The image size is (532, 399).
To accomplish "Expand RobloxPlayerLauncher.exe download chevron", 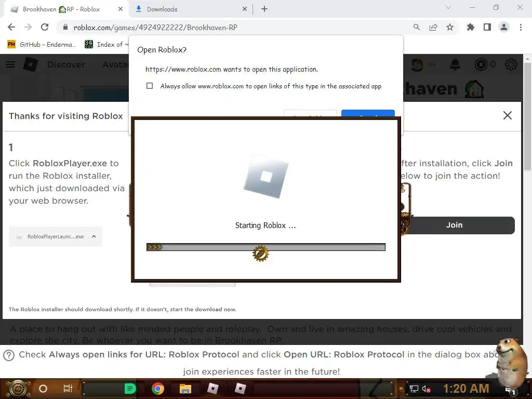I will 94,236.
